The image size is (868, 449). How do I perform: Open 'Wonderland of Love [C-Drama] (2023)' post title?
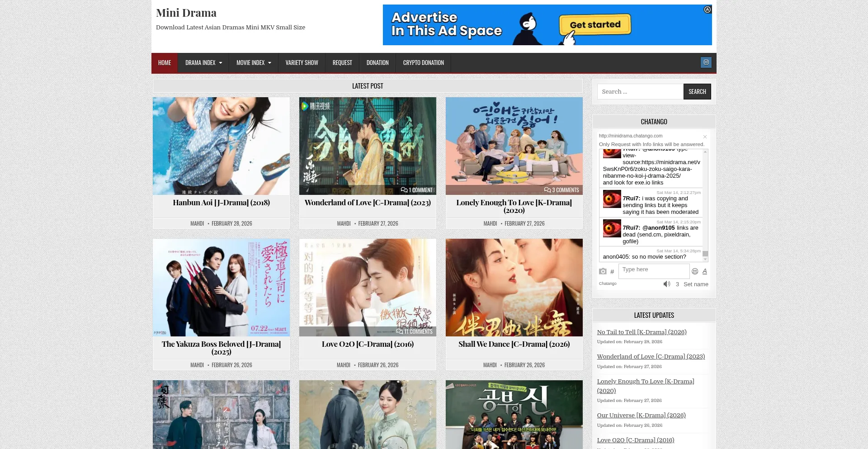pos(368,203)
